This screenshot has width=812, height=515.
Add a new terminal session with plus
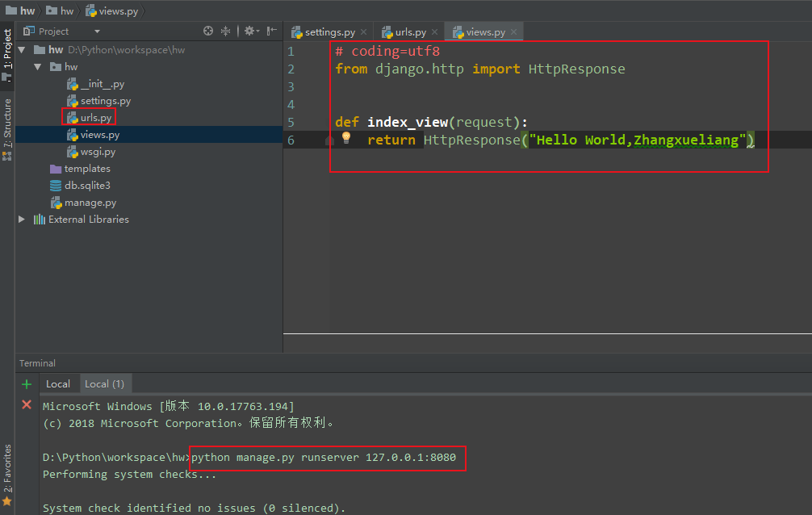(x=27, y=384)
